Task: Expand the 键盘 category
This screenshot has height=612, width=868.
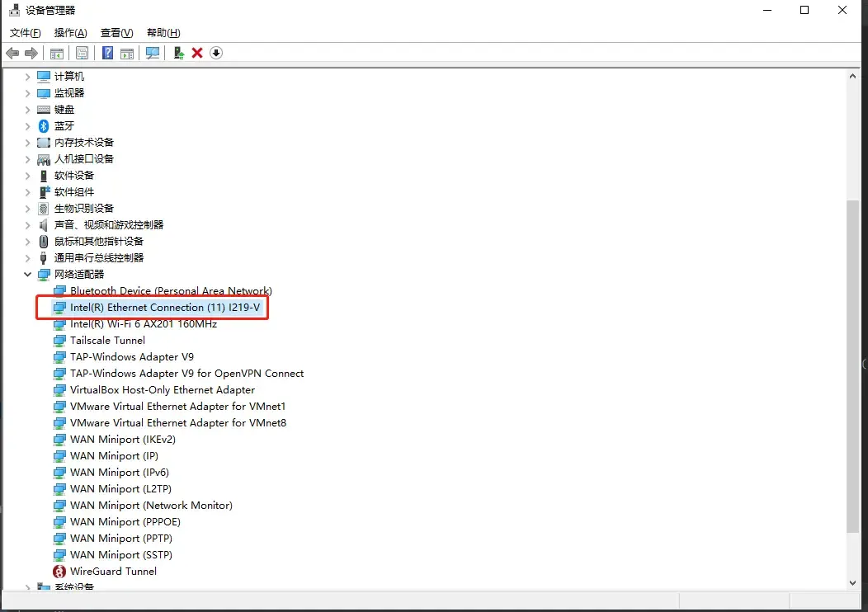Action: click(x=28, y=110)
